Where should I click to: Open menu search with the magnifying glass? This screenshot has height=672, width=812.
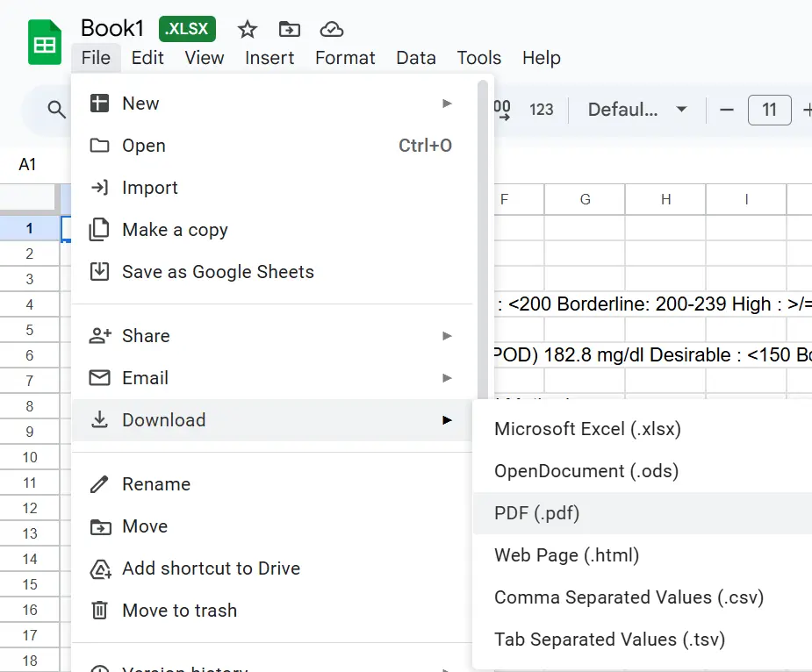[x=55, y=110]
